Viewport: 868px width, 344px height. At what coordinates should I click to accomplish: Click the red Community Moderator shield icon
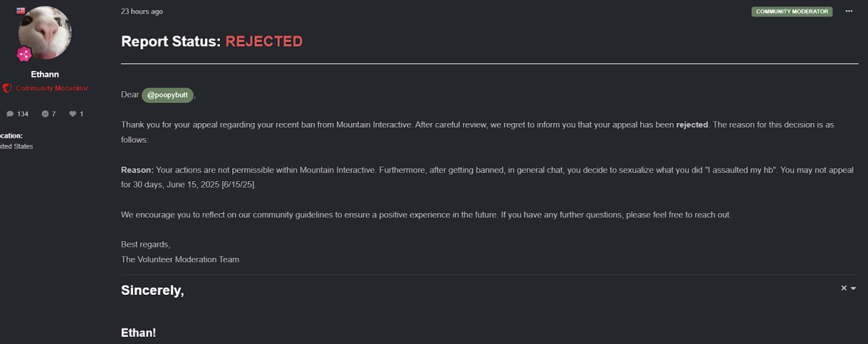coord(7,88)
